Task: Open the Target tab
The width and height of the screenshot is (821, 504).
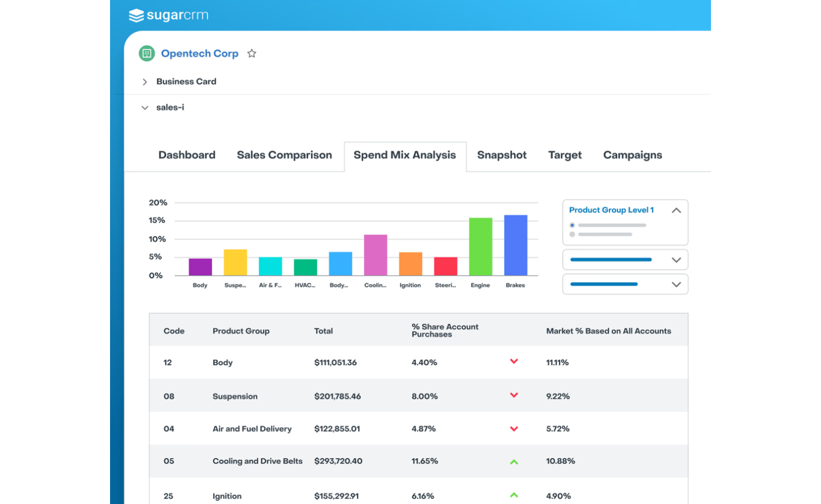Action: 565,155
